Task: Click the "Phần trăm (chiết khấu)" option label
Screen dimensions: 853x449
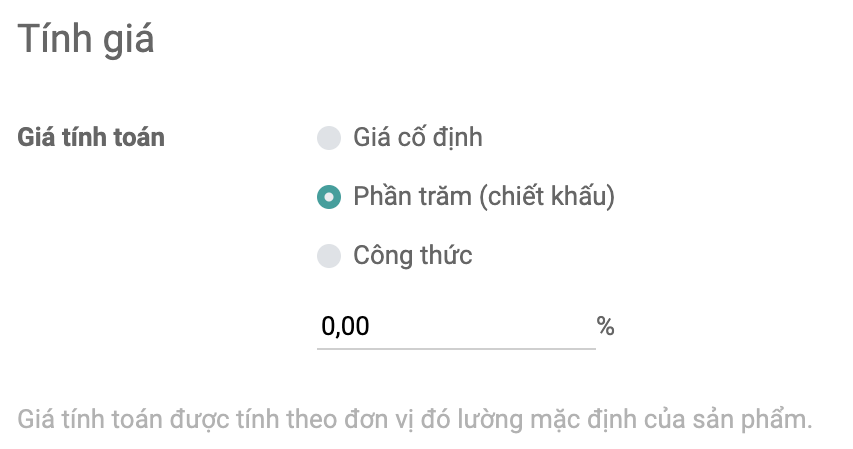Action: click(x=484, y=197)
